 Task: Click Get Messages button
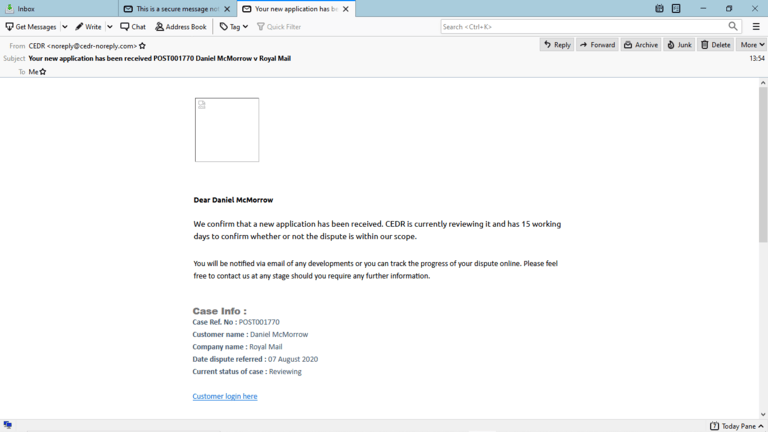(31, 27)
